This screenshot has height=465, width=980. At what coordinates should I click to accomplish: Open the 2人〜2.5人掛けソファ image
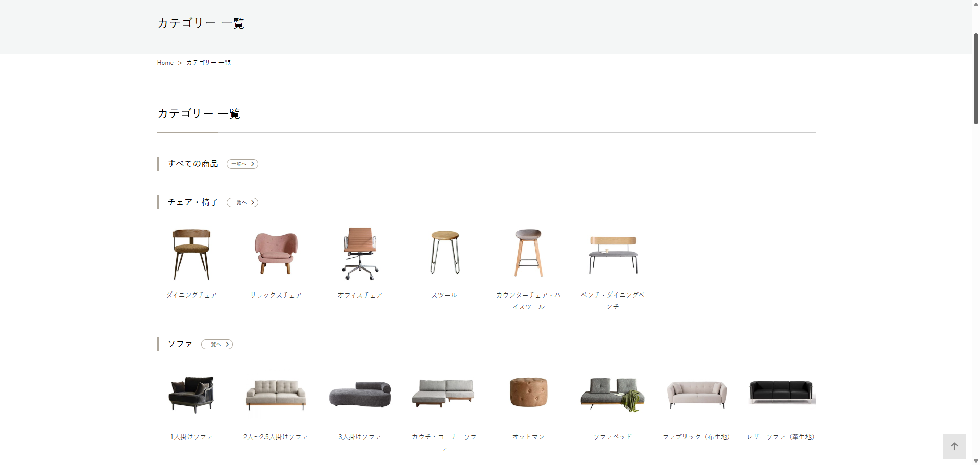click(276, 395)
